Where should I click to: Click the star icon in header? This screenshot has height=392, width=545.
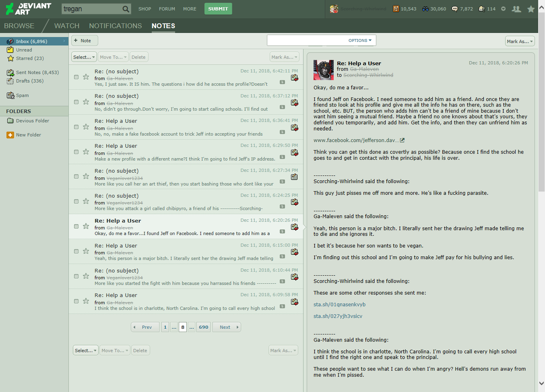pyautogui.click(x=530, y=9)
